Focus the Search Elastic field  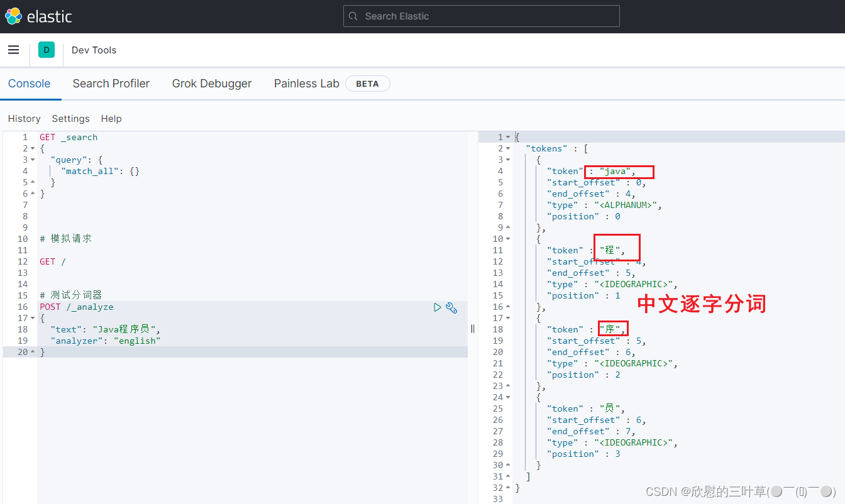(x=481, y=16)
